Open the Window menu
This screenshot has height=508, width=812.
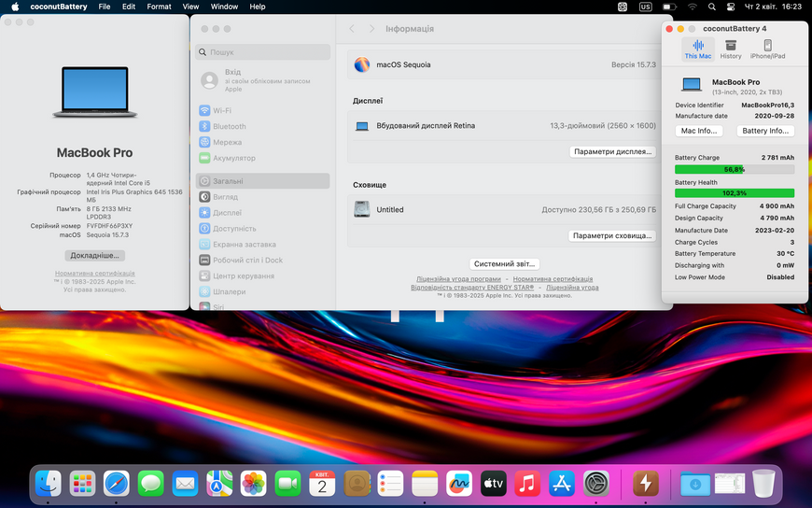tap(224, 7)
